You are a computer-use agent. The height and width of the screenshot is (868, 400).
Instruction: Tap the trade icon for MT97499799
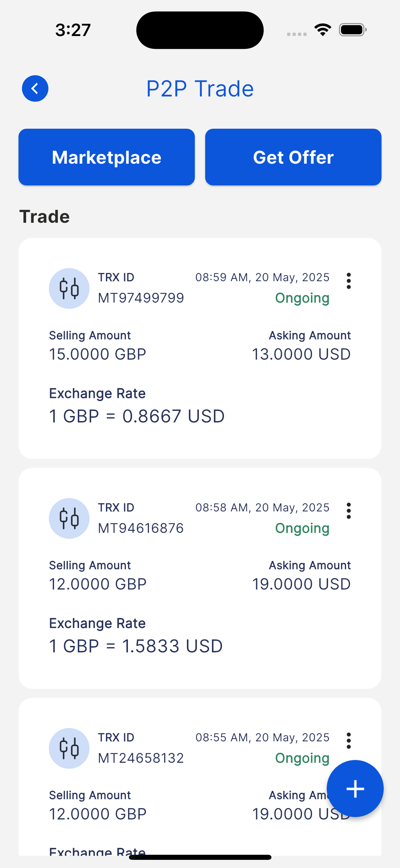[x=69, y=288]
